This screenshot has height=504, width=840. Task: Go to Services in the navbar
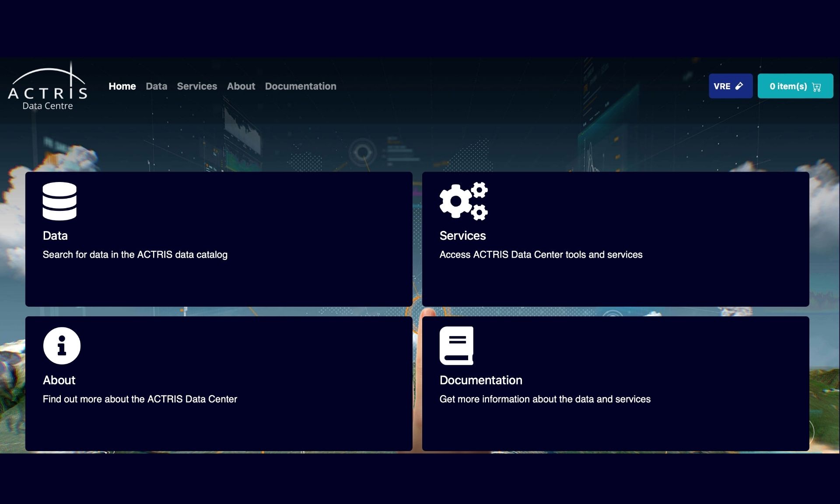pos(197,86)
